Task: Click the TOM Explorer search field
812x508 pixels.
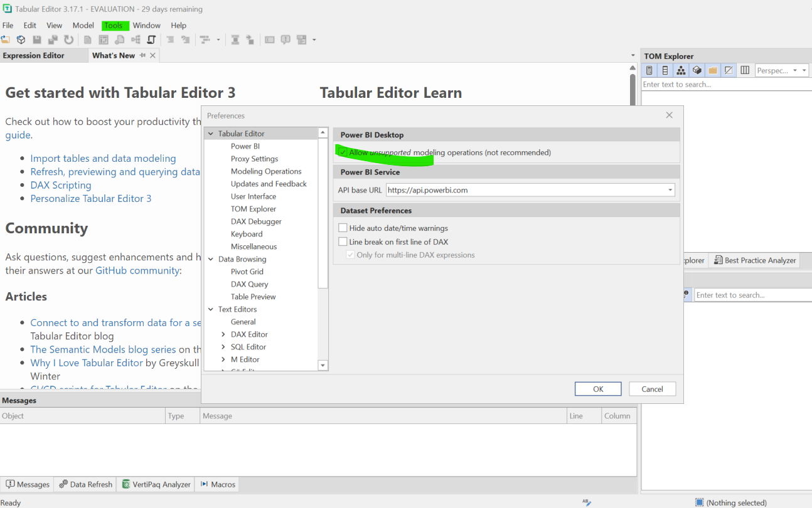Action: [x=726, y=85]
